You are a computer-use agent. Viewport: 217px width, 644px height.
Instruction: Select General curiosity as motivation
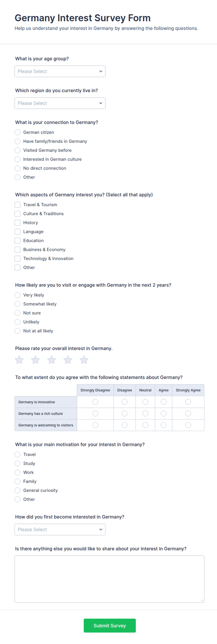tap(17, 490)
